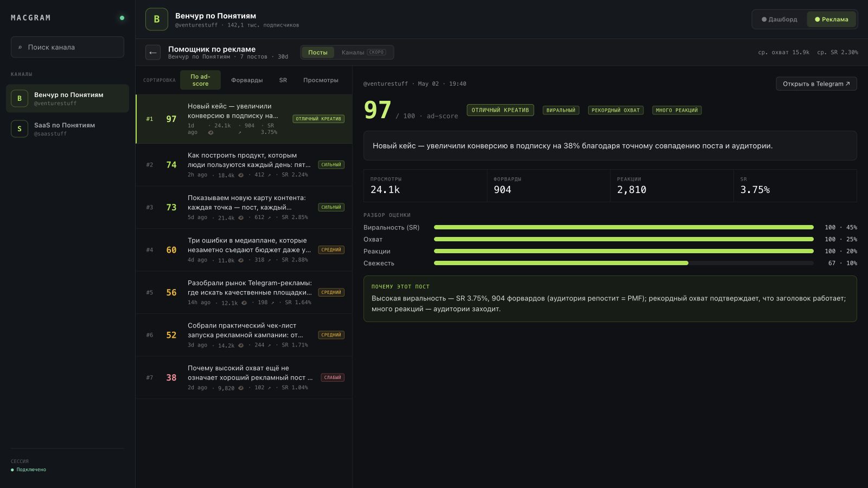Open post #5 about Telegram ad market

[244, 293]
